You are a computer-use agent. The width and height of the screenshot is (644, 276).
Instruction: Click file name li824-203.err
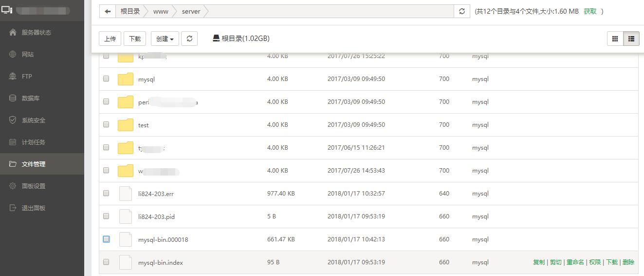156,194
